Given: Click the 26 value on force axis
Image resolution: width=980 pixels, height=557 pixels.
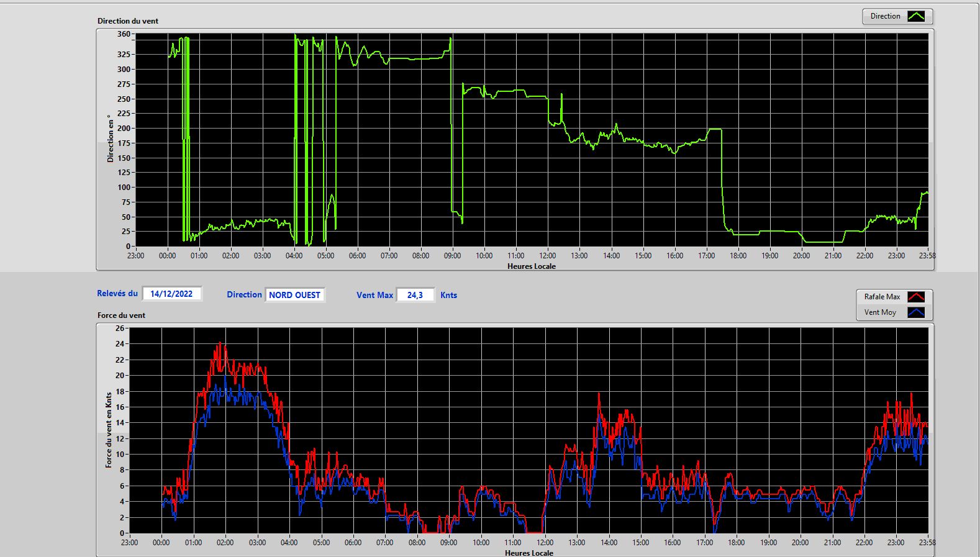Looking at the screenshot, I should (x=120, y=328).
